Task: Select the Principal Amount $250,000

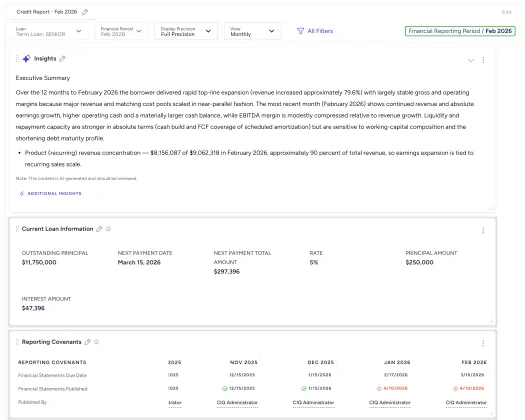Action: pos(419,263)
